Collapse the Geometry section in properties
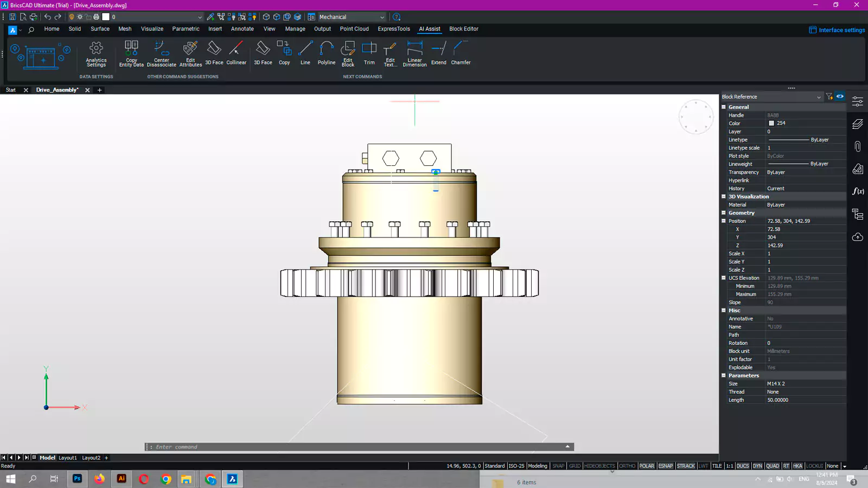 724,213
